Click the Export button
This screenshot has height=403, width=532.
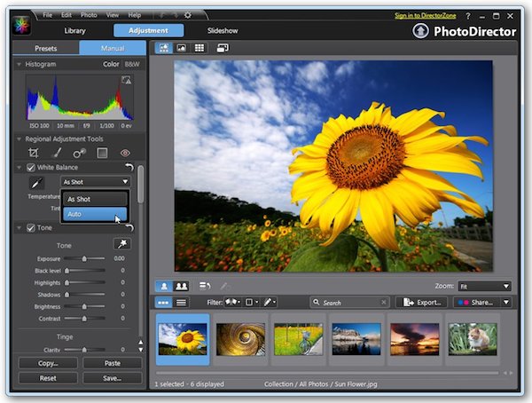421,303
